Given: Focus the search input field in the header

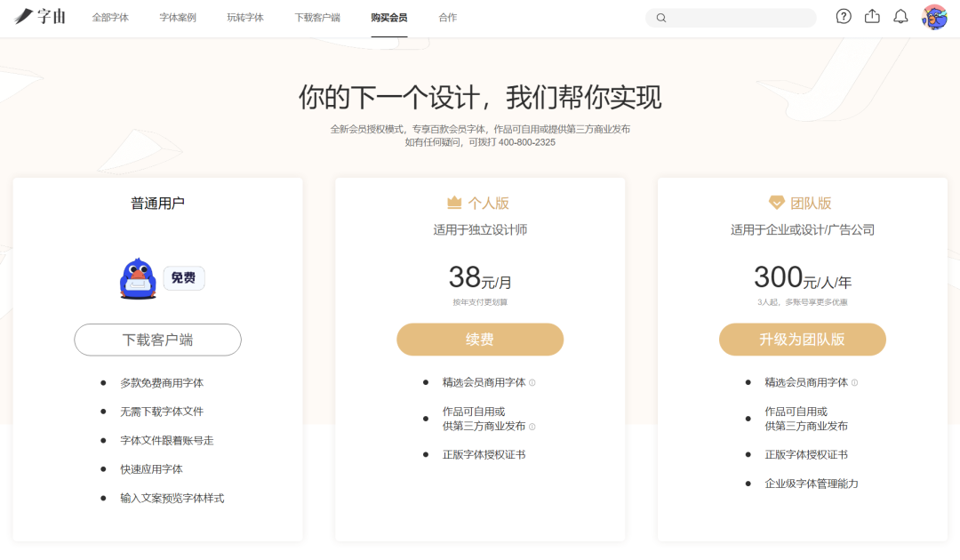Looking at the screenshot, I should (738, 18).
